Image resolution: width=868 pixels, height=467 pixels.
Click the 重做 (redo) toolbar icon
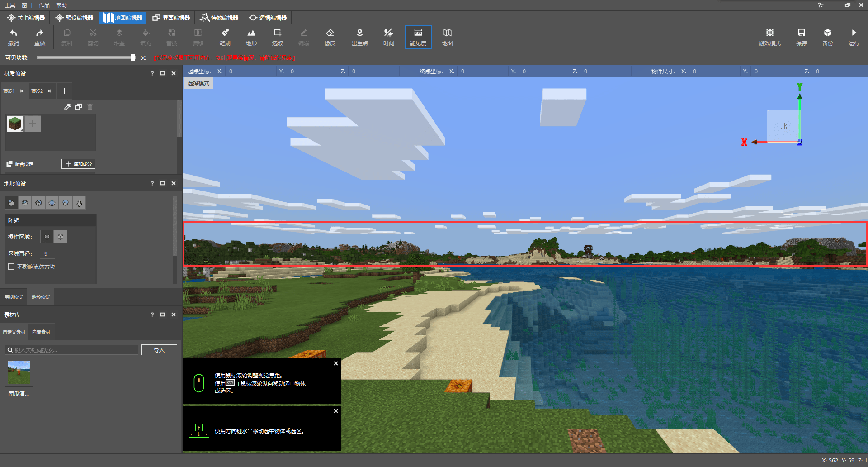point(40,37)
